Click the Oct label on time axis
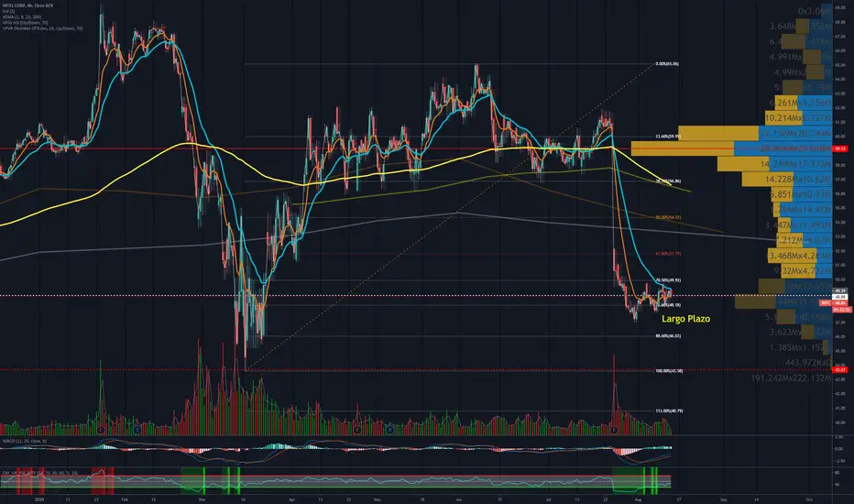This screenshot has height=504, width=854. [809, 499]
